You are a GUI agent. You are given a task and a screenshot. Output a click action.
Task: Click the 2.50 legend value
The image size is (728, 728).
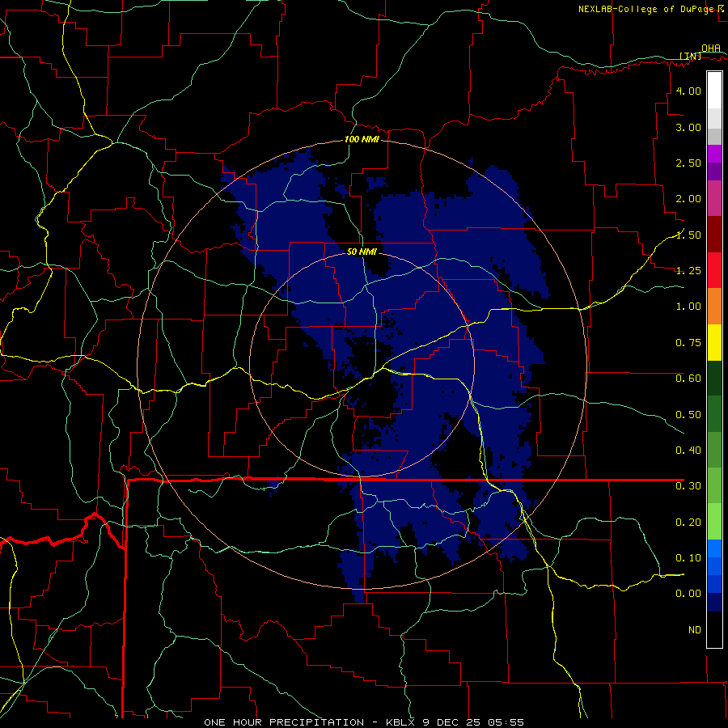coord(688,163)
